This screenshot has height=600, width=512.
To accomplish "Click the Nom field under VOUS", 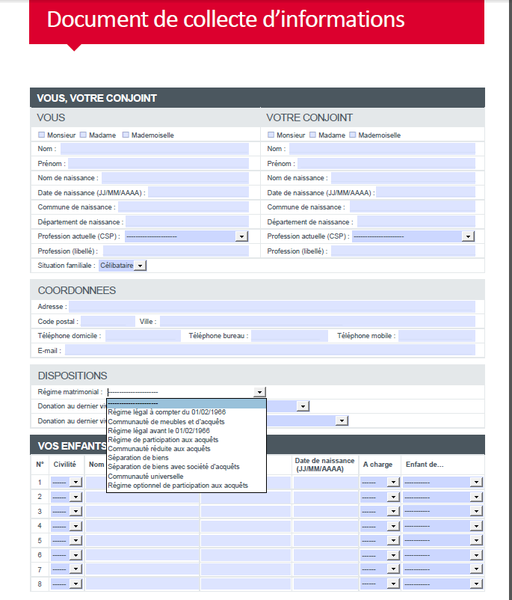I will (155, 149).
